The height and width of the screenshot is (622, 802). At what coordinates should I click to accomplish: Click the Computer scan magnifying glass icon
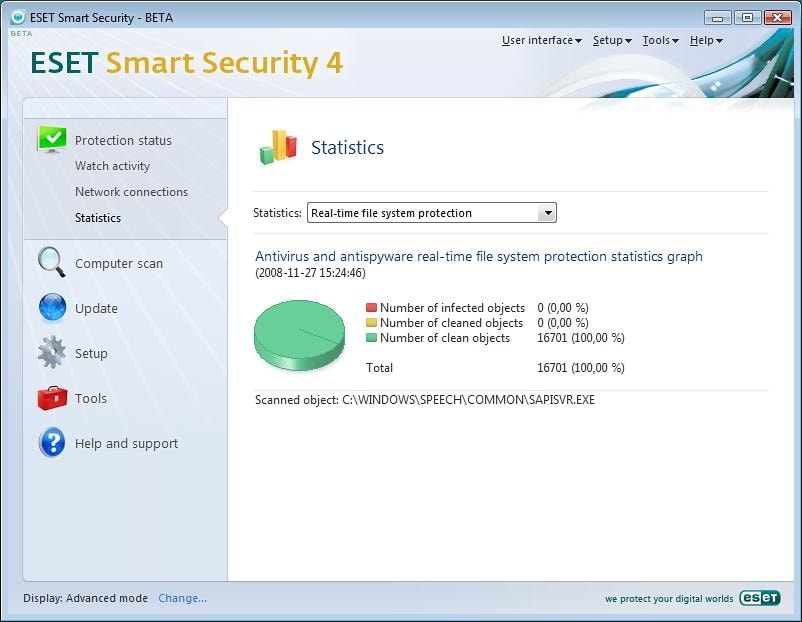(52, 262)
